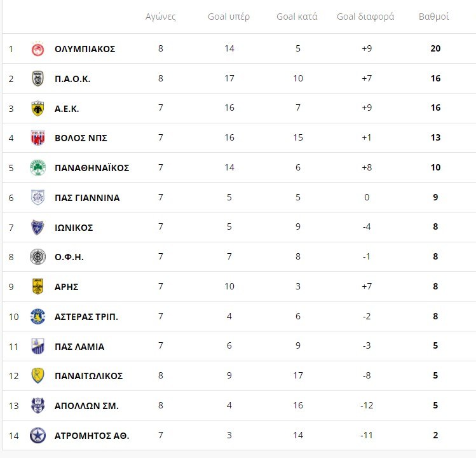Open the ΠΑΝΑΘΗΝΑΪΚΟΣ team name link
This screenshot has height=458, width=476.
coord(92,168)
